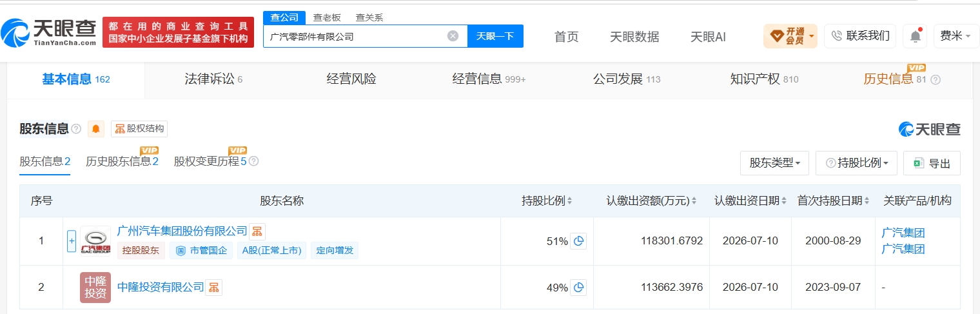Select the 股权变更历程 5 sub-tab

tap(210, 161)
